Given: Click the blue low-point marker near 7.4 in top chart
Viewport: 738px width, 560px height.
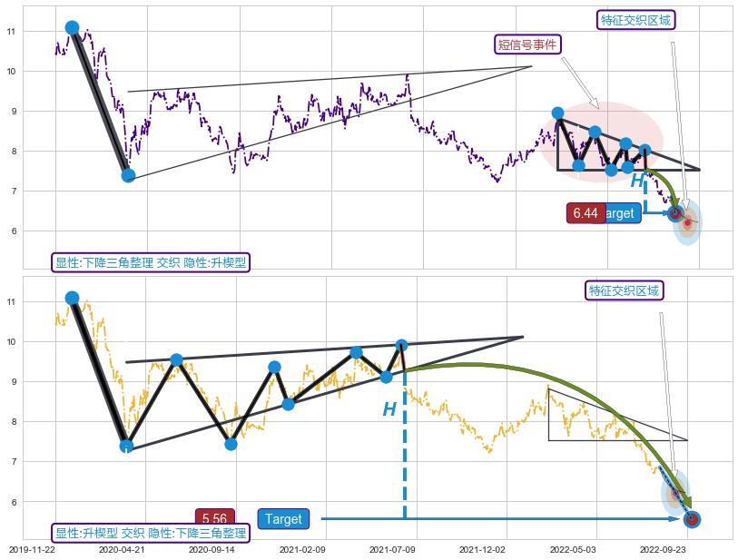Looking at the screenshot, I should [x=128, y=175].
